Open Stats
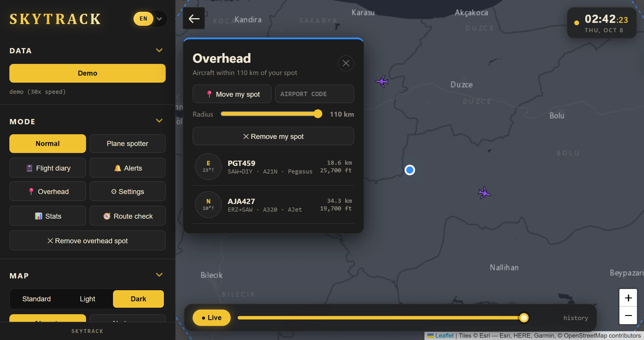Image resolution: width=644 pixels, height=340 pixels. (48, 216)
